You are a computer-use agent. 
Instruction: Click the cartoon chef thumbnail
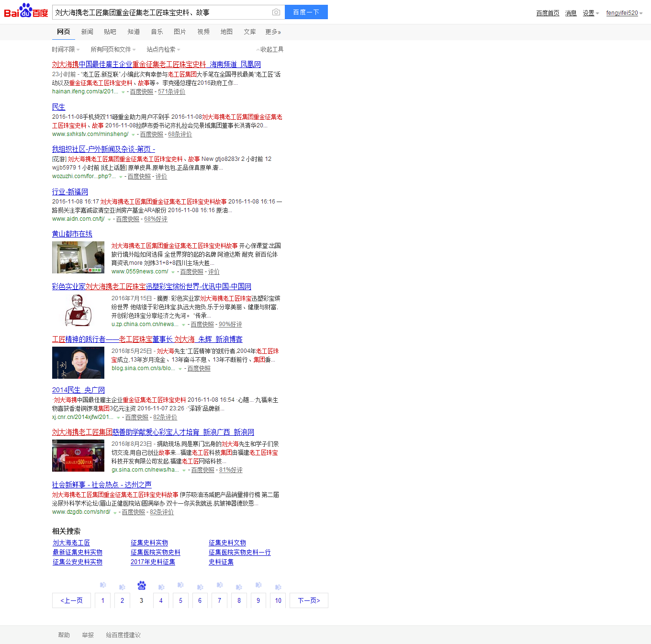tap(78, 310)
